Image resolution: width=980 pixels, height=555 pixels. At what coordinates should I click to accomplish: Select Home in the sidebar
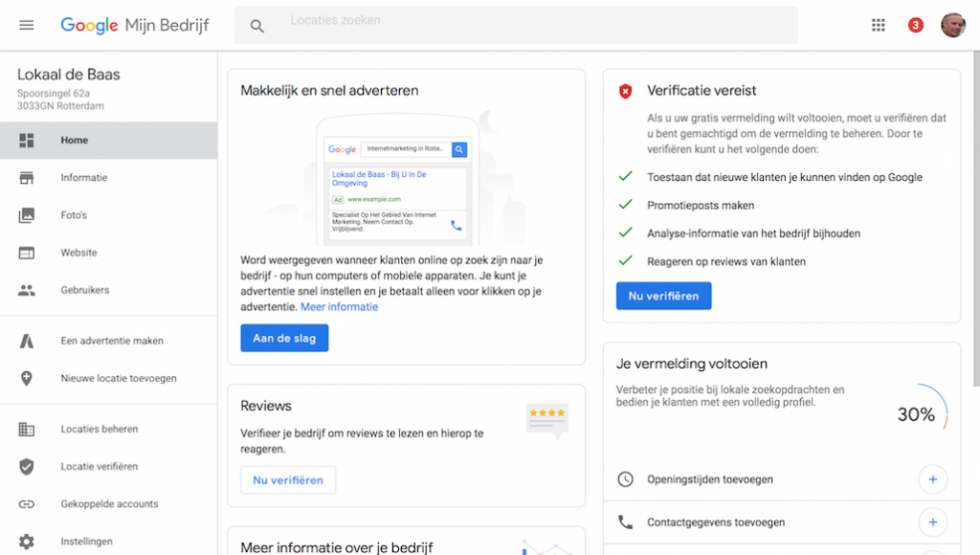[x=109, y=140]
